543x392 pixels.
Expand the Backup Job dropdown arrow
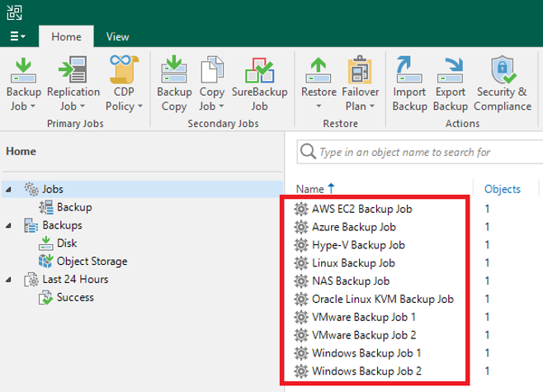[x=33, y=106]
